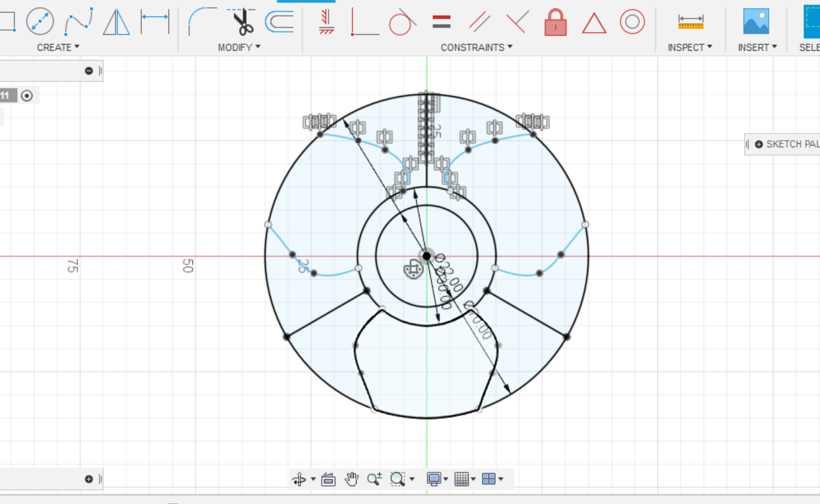
Task: Toggle the activate radio button beside 11
Action: pyautogui.click(x=27, y=95)
